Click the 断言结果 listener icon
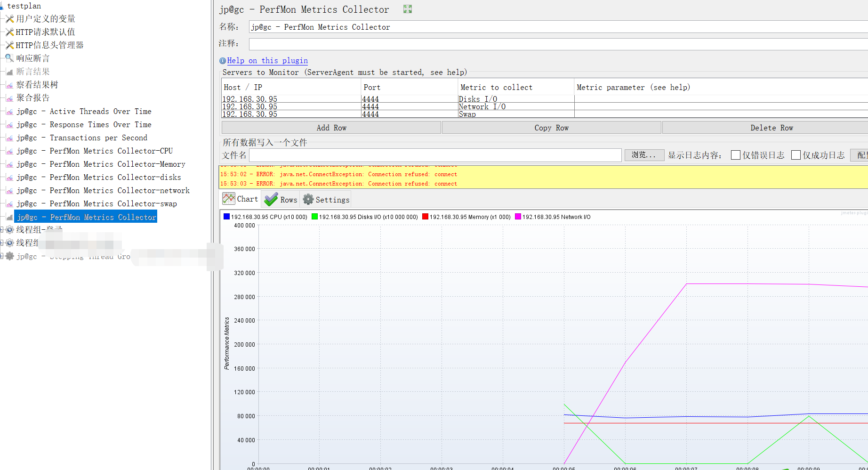Screen dimensions: 868x470 point(9,72)
